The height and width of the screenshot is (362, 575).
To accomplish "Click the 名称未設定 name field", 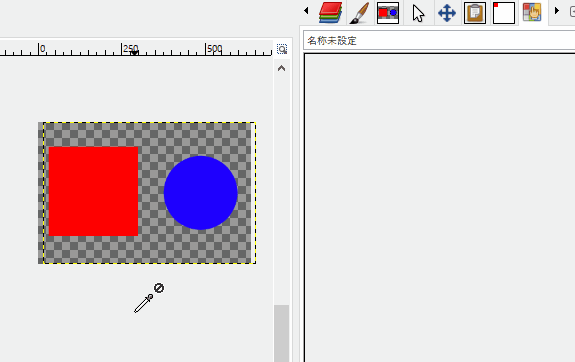I will 439,40.
